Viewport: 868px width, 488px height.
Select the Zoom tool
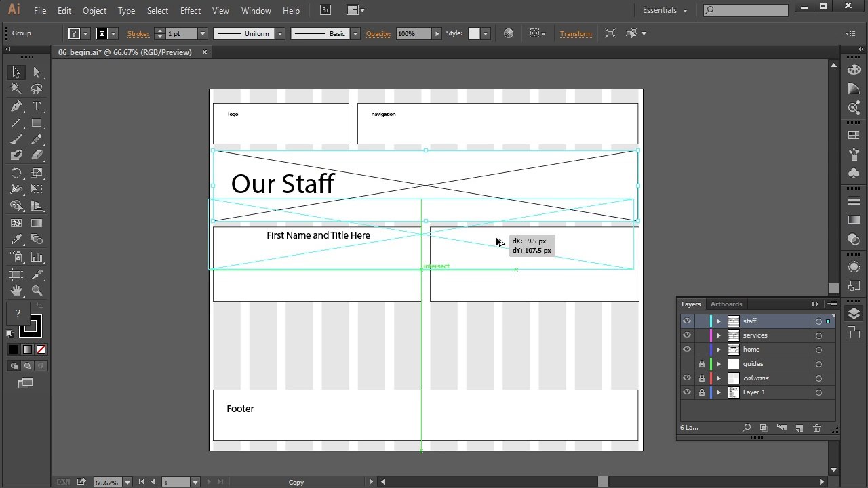pyautogui.click(x=37, y=291)
